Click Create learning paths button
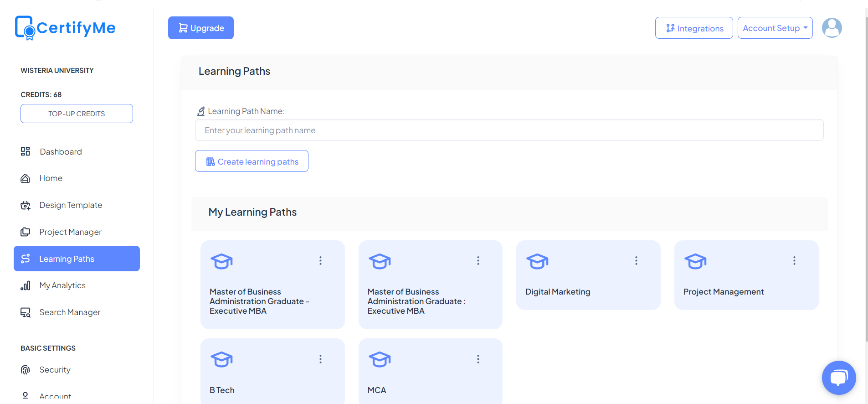 [252, 161]
